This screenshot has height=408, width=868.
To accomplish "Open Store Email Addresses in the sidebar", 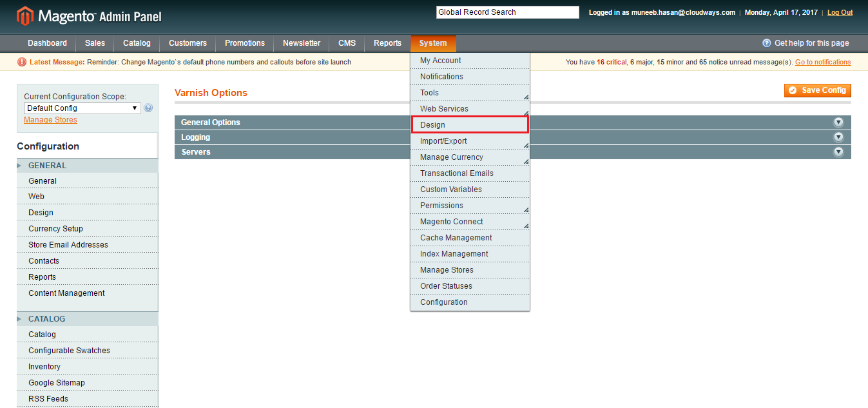I will (87, 245).
